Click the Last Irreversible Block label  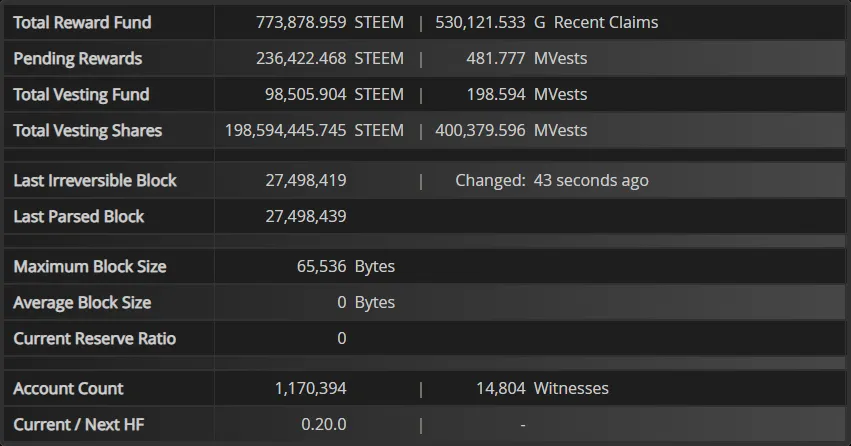coord(95,180)
